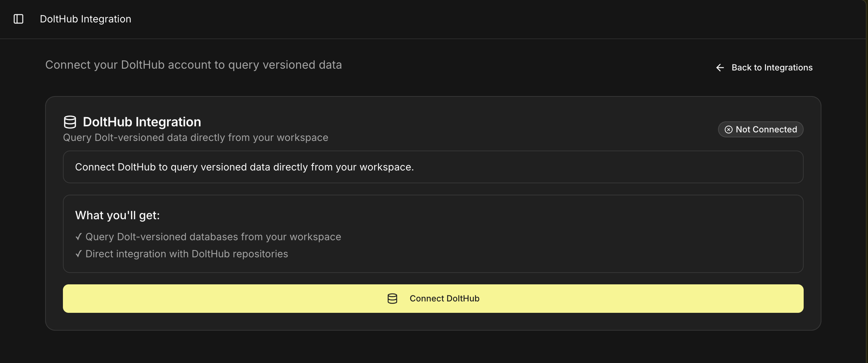Image resolution: width=868 pixels, height=363 pixels.
Task: Click 'Query Dolt-versioned data directly from your workspace'
Action: [x=195, y=138]
